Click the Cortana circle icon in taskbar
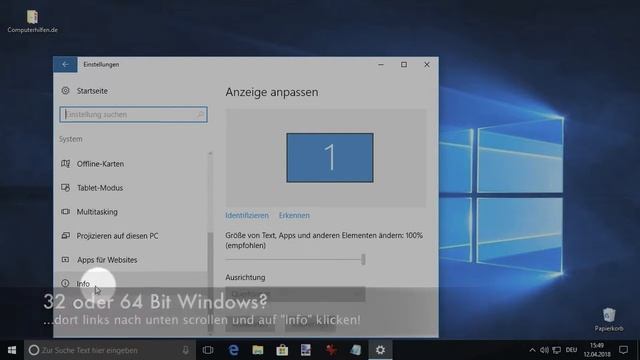 pos(34,350)
